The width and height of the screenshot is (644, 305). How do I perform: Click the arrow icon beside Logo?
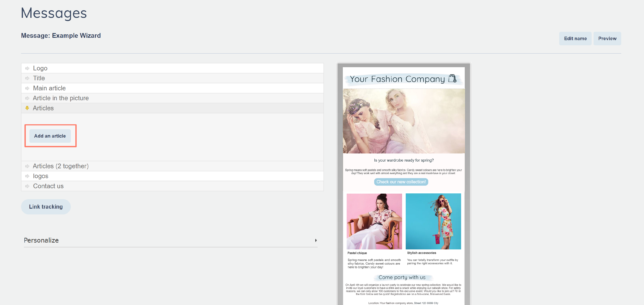27,68
